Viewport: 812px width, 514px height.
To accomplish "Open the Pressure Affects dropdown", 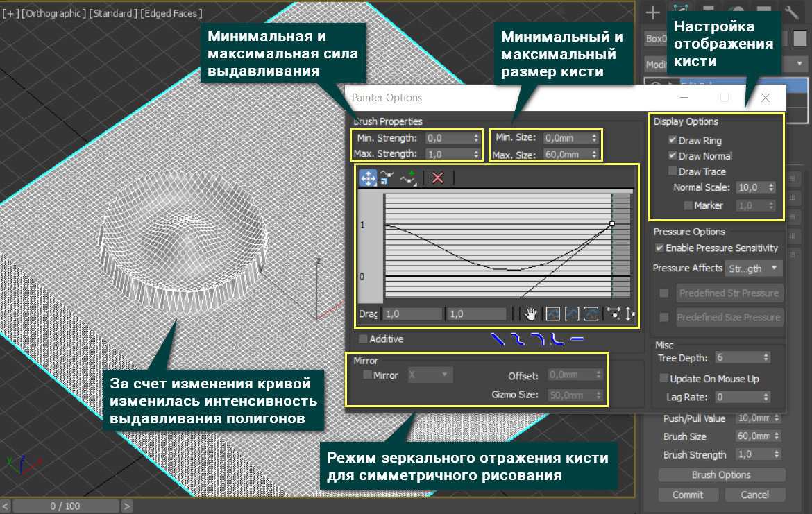I will [x=754, y=268].
